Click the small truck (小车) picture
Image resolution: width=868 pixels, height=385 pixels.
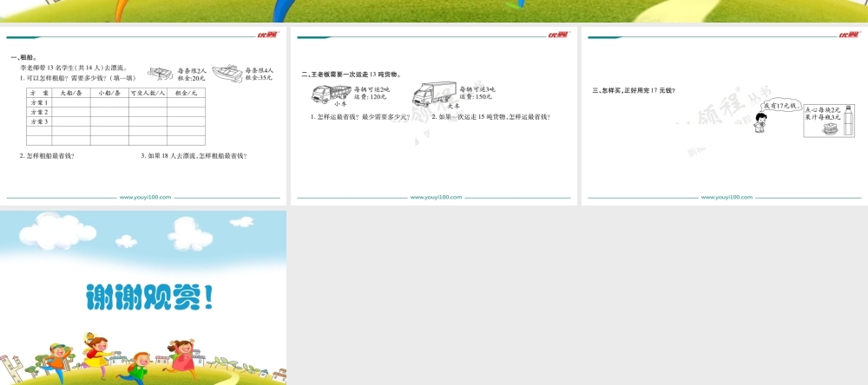coord(330,92)
